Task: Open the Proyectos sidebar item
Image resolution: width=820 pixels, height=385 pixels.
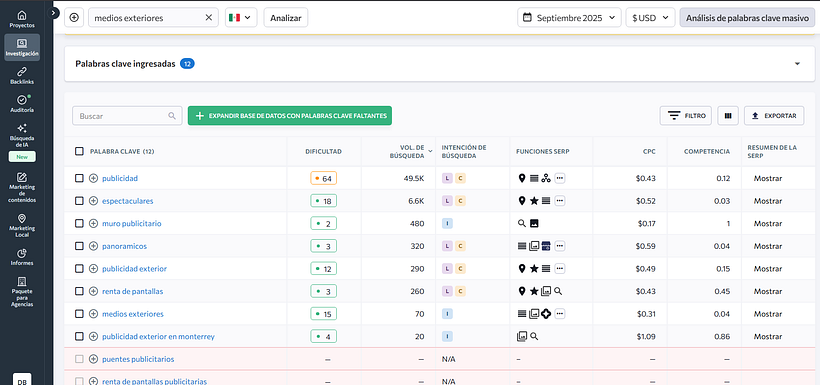Action: (22, 19)
